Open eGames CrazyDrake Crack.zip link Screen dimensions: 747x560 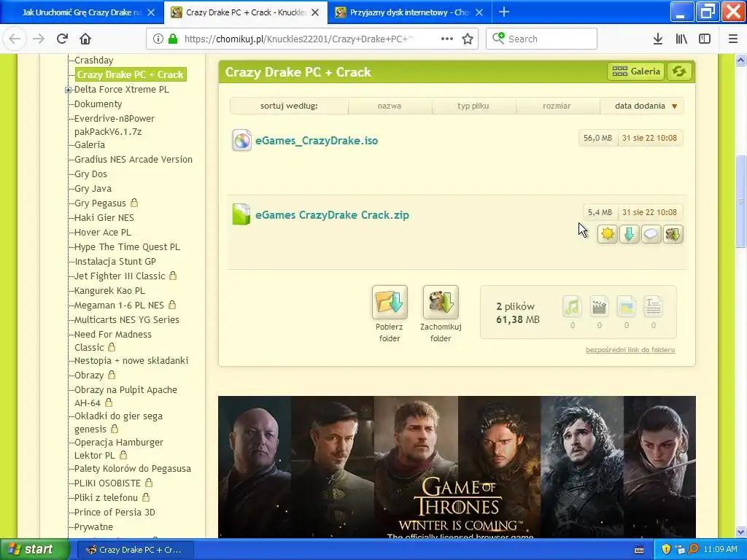coord(332,215)
